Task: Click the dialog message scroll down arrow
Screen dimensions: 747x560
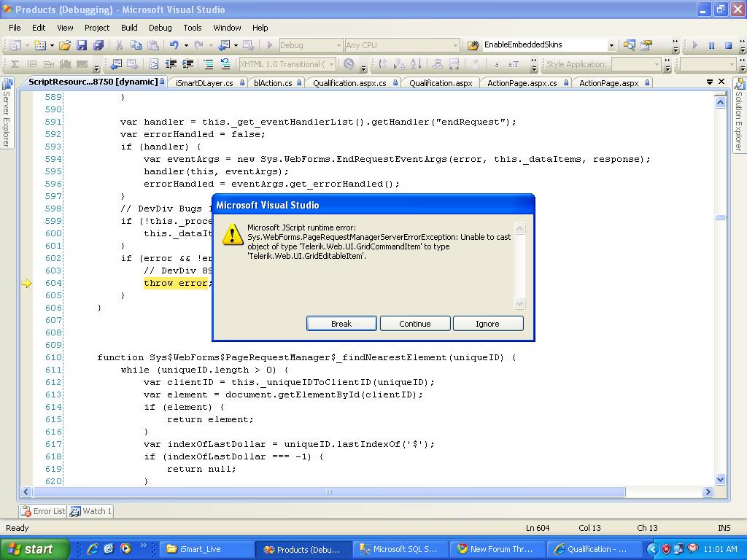Action: pos(519,303)
